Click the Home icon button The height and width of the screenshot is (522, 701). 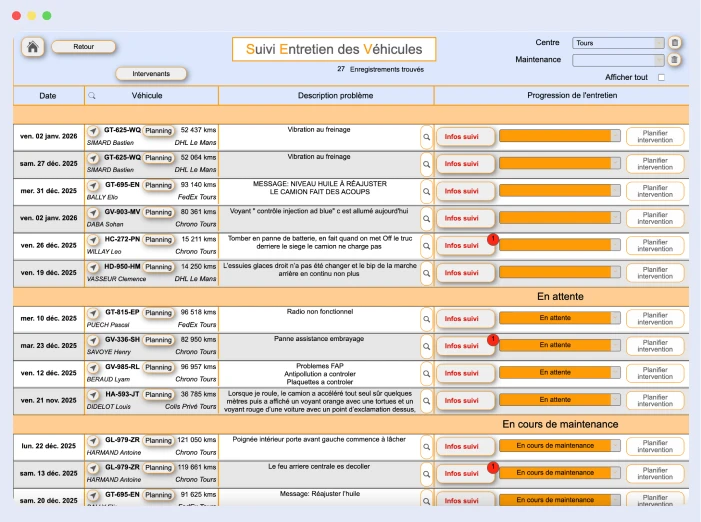pos(32,47)
